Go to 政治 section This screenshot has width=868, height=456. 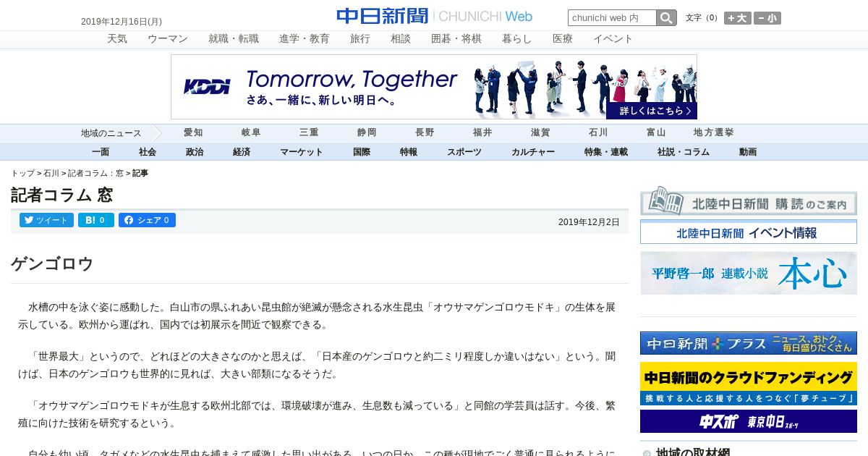point(195,152)
